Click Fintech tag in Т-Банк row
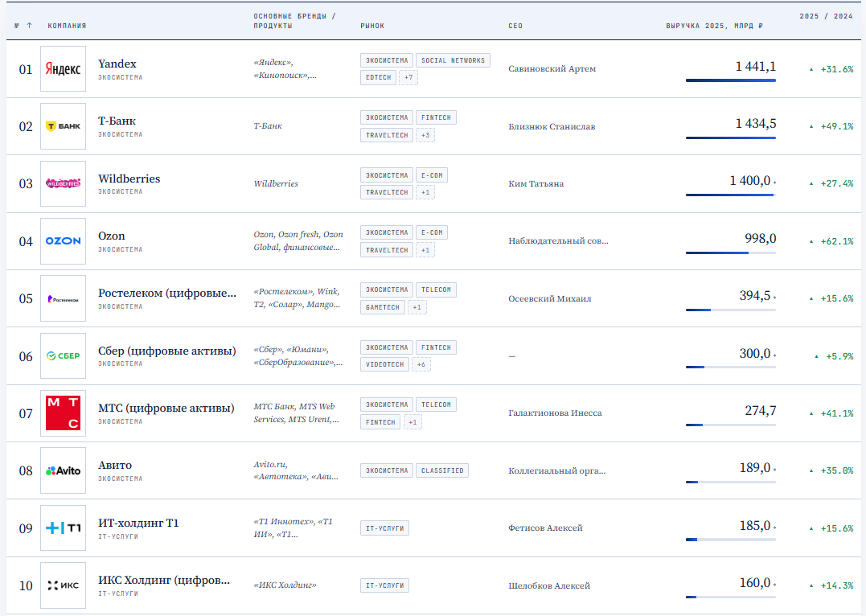This screenshot has height=616, width=866. point(436,117)
